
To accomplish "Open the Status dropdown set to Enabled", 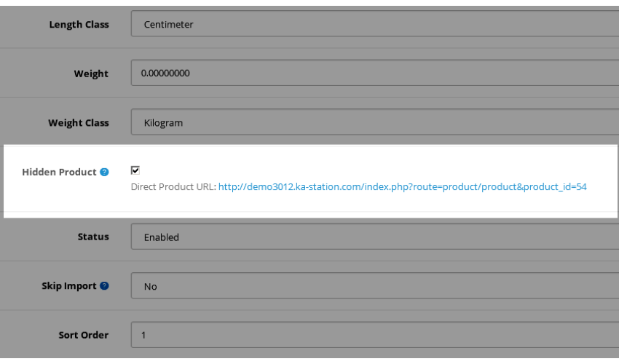I will tap(374, 237).
